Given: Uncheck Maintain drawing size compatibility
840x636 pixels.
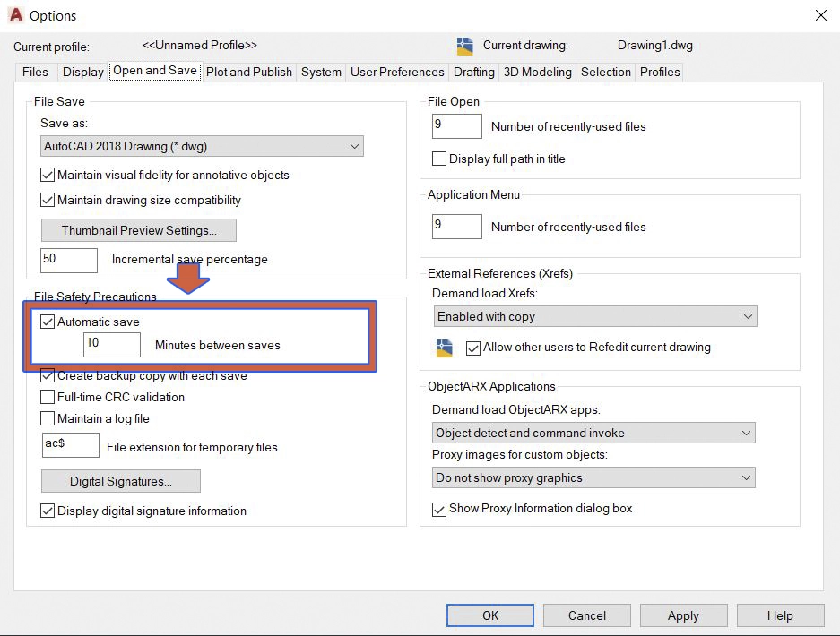Looking at the screenshot, I should coord(48,201).
